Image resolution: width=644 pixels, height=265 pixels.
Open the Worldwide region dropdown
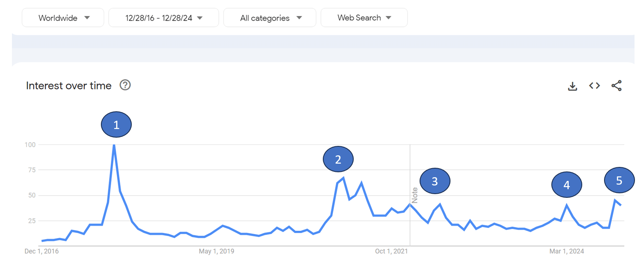[x=63, y=18]
